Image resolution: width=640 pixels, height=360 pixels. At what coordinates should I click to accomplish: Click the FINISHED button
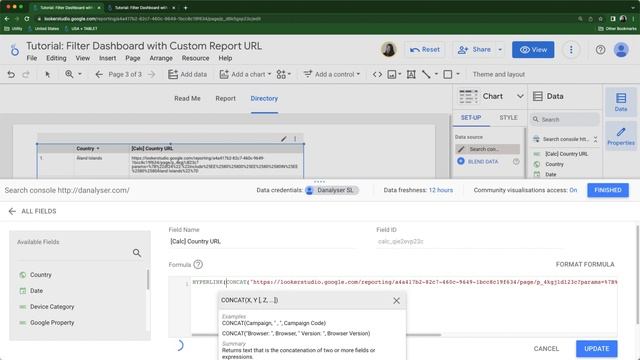tap(608, 190)
